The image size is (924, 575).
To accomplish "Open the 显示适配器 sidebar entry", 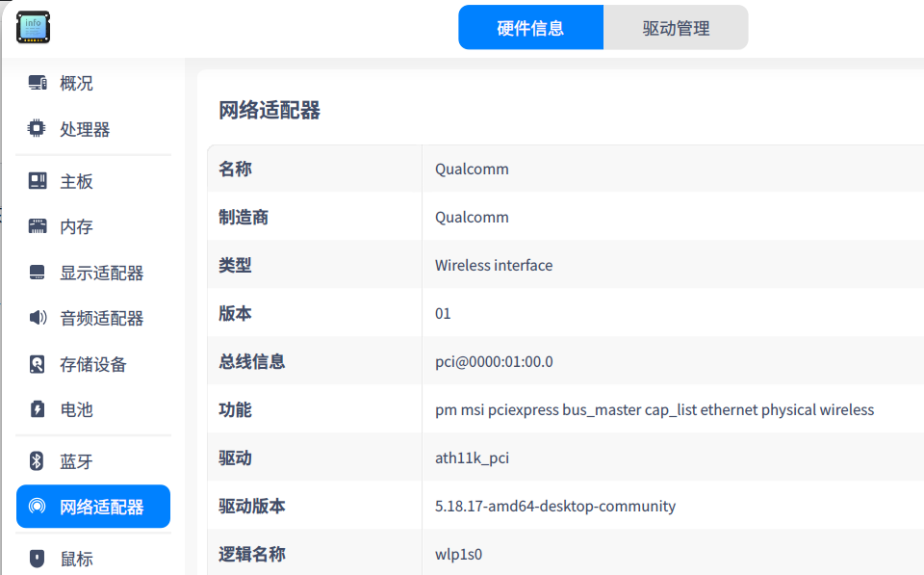I will (93, 273).
